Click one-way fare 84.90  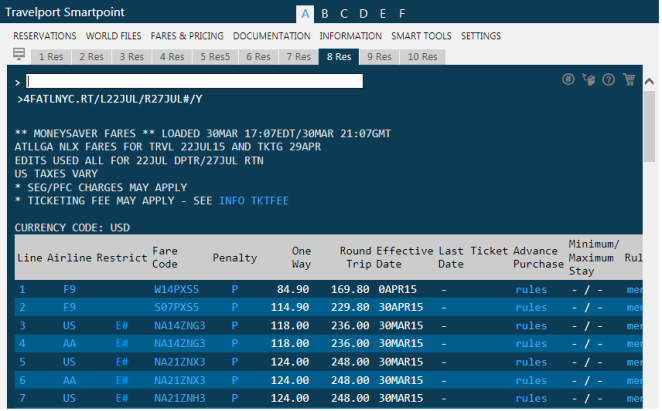click(x=293, y=289)
